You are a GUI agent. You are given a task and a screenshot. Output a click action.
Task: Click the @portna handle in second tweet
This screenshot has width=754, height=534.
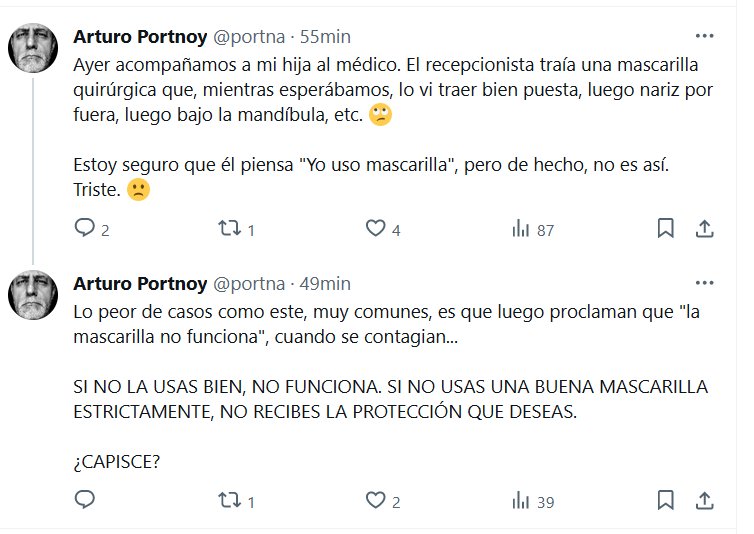[248, 284]
